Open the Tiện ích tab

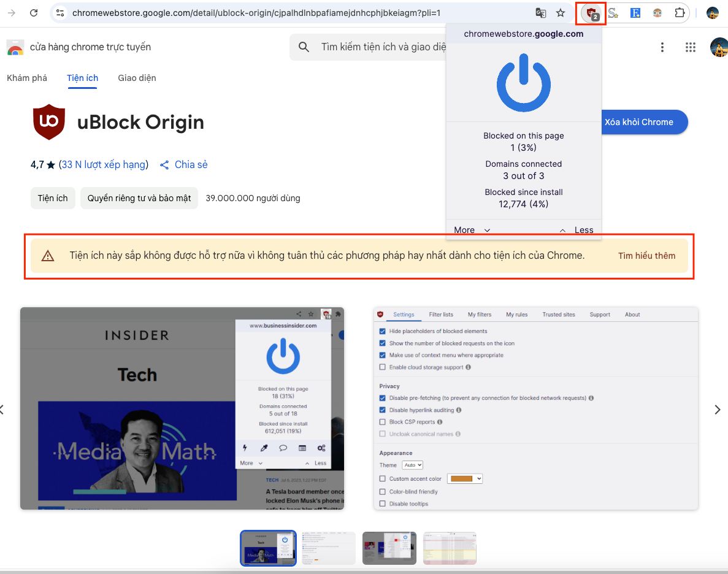(83, 78)
